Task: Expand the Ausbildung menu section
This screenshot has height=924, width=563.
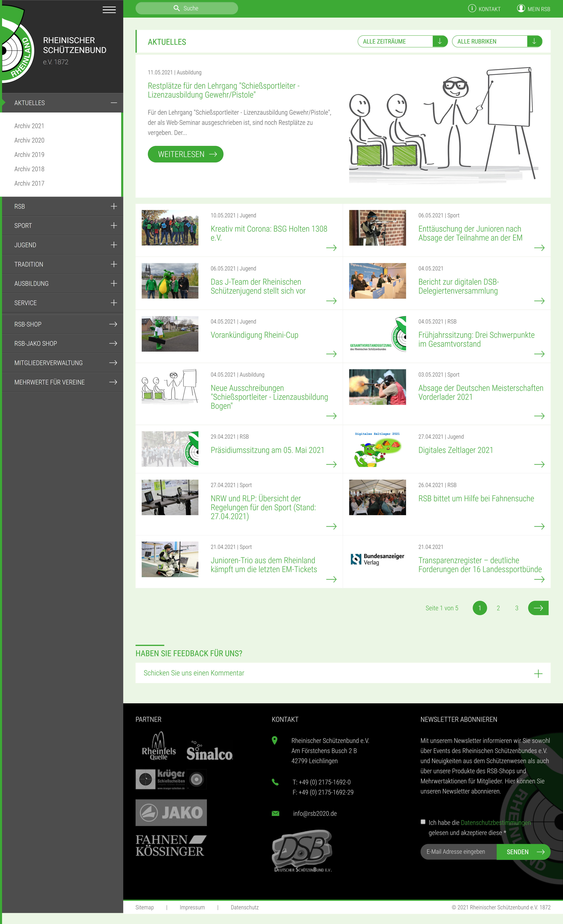Action: (114, 284)
